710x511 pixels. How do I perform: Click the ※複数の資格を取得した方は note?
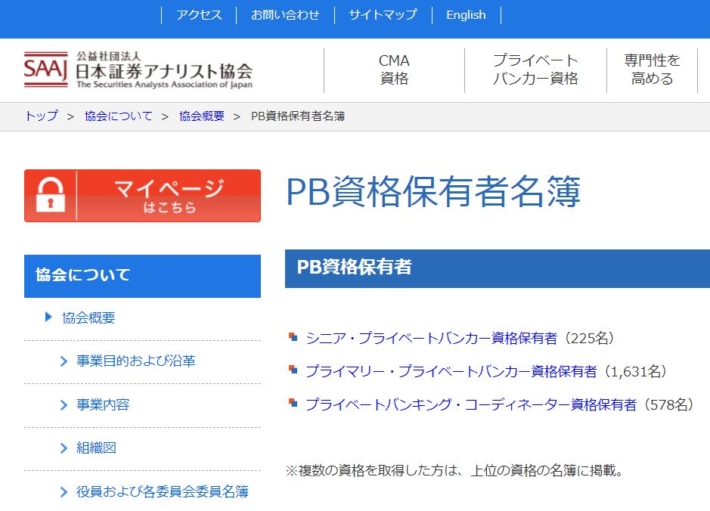coord(455,471)
